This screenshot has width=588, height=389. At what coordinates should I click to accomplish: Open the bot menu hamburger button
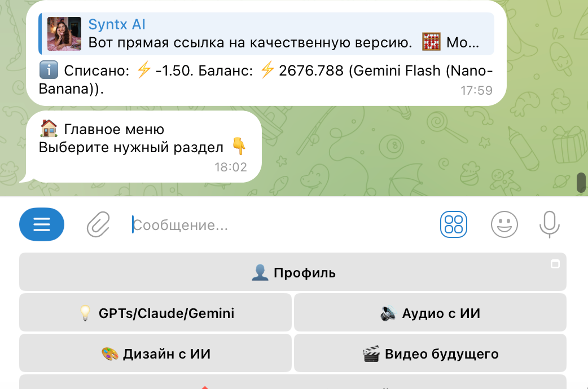click(x=42, y=225)
